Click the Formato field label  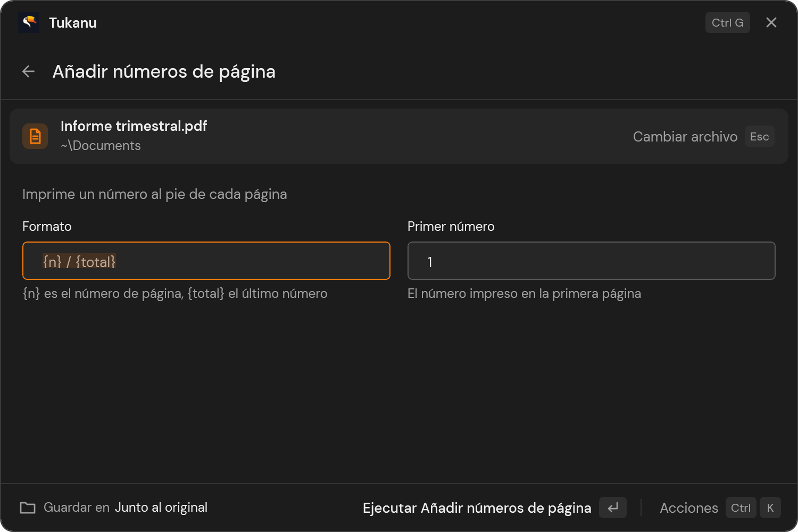pos(47,227)
